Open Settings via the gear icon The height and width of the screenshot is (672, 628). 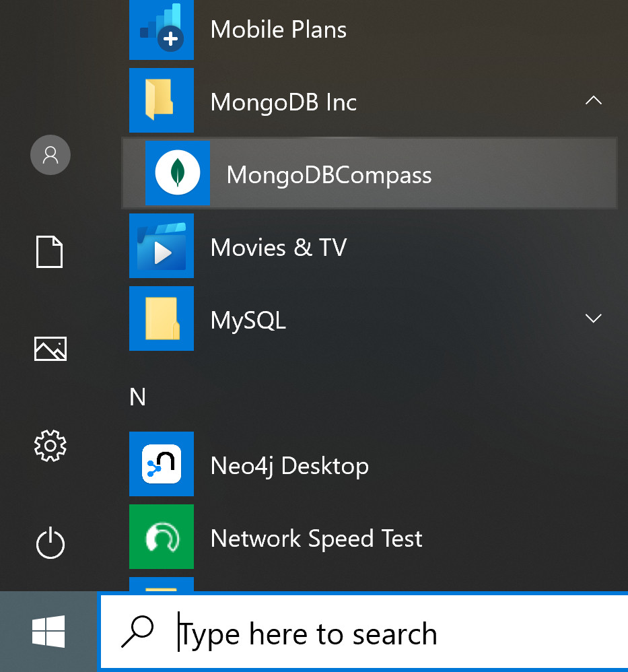point(50,446)
